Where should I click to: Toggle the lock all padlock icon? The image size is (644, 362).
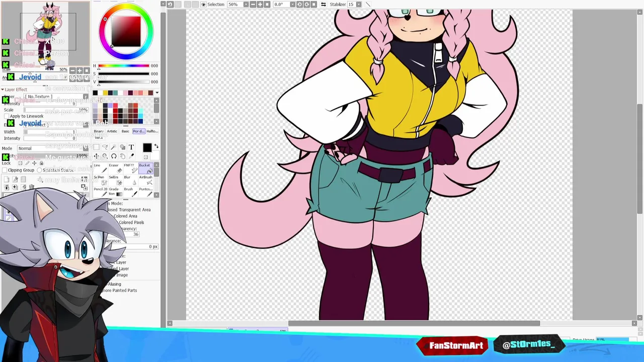[x=41, y=163]
